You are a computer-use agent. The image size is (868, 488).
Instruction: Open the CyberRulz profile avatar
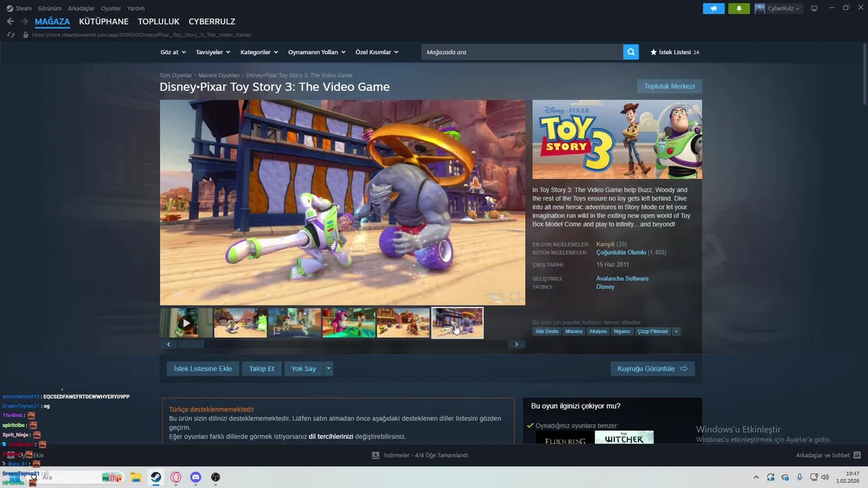coord(759,8)
